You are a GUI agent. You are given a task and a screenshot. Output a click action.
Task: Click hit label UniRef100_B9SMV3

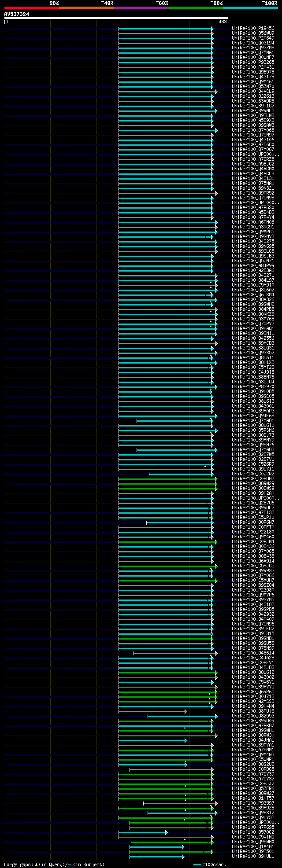tap(253, 237)
